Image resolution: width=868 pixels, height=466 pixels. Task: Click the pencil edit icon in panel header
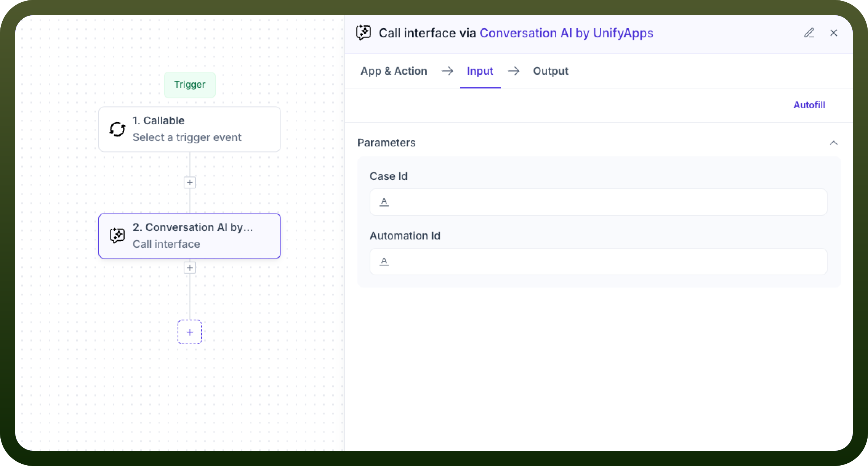point(809,33)
